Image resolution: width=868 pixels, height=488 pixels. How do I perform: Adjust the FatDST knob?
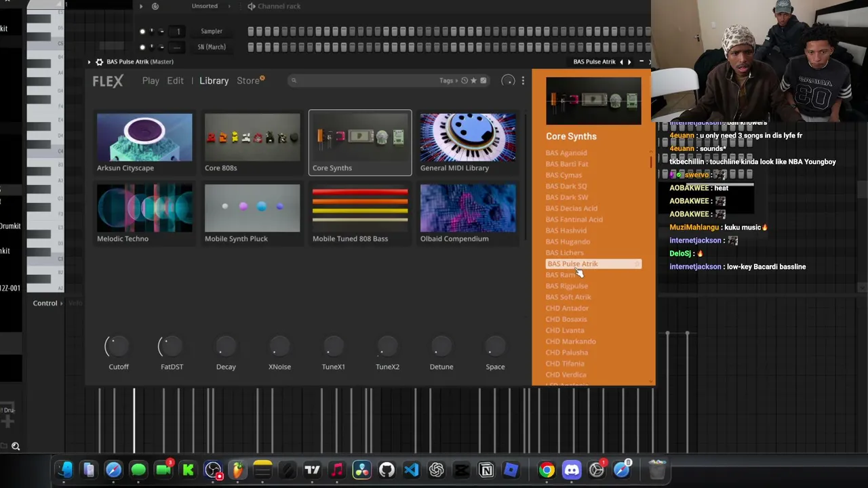pyautogui.click(x=172, y=347)
